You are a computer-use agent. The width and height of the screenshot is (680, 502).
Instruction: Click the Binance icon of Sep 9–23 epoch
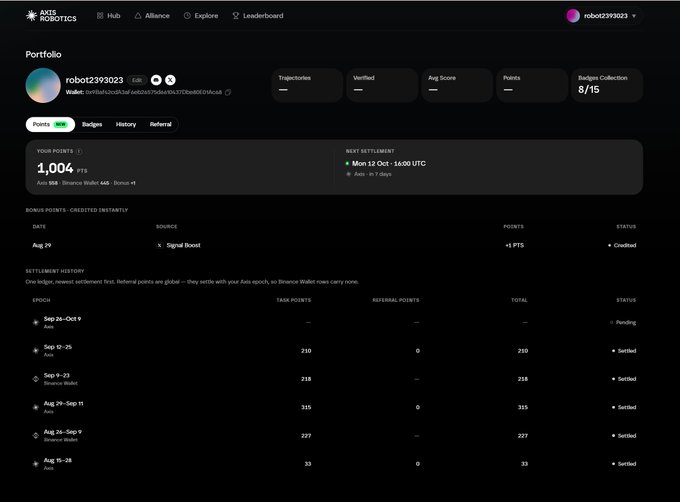(x=36, y=379)
